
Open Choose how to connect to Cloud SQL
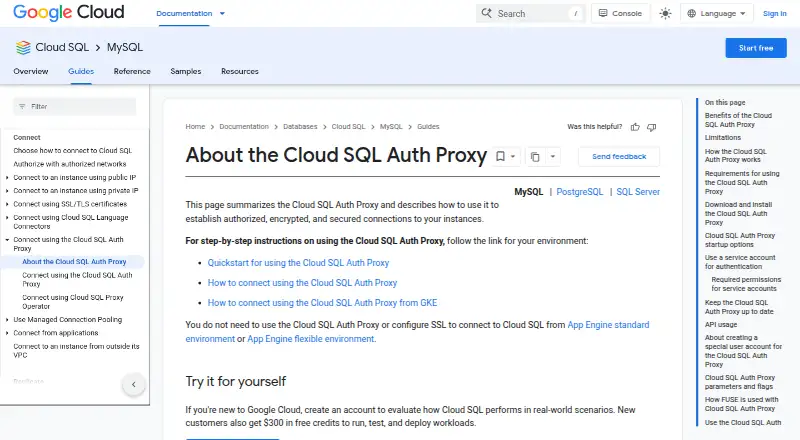coord(72,151)
